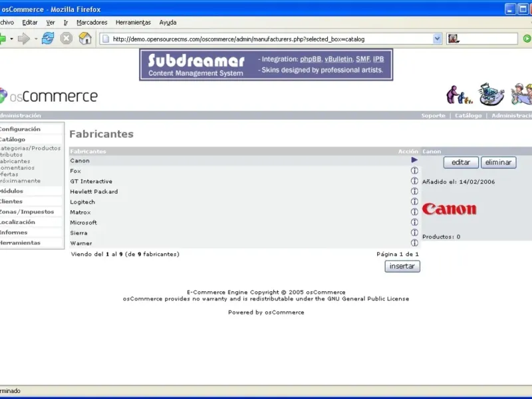Open the Catálogo header link
This screenshot has height=399, width=532.
coord(468,115)
